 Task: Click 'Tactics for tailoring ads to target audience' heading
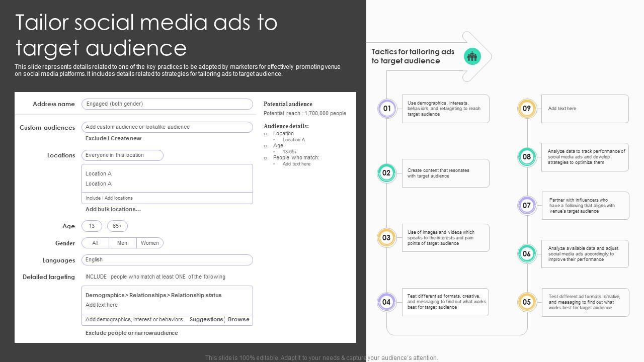(413, 56)
